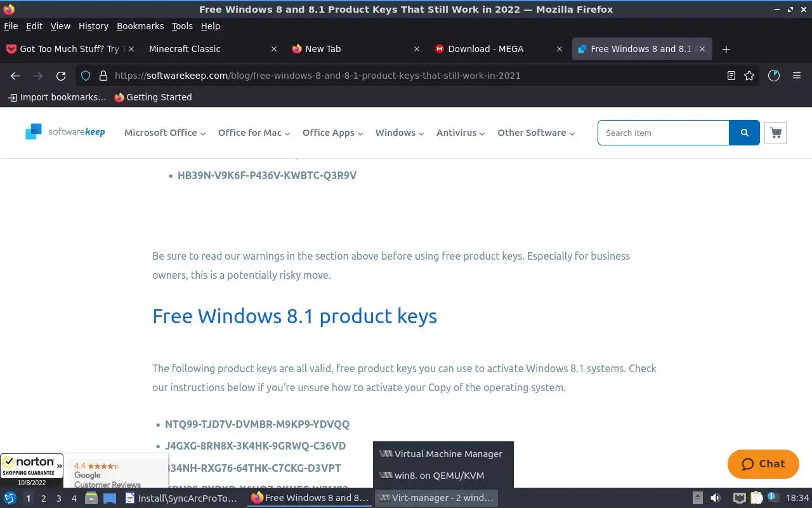Click Firefox taskbar window button
Viewport: 812px width, 508px height.
coord(310,498)
